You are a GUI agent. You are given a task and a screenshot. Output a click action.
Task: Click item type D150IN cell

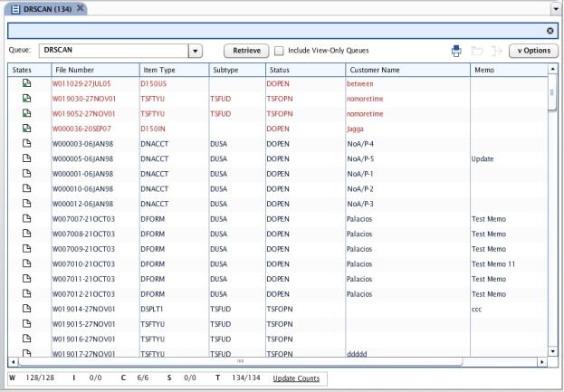[174, 129]
